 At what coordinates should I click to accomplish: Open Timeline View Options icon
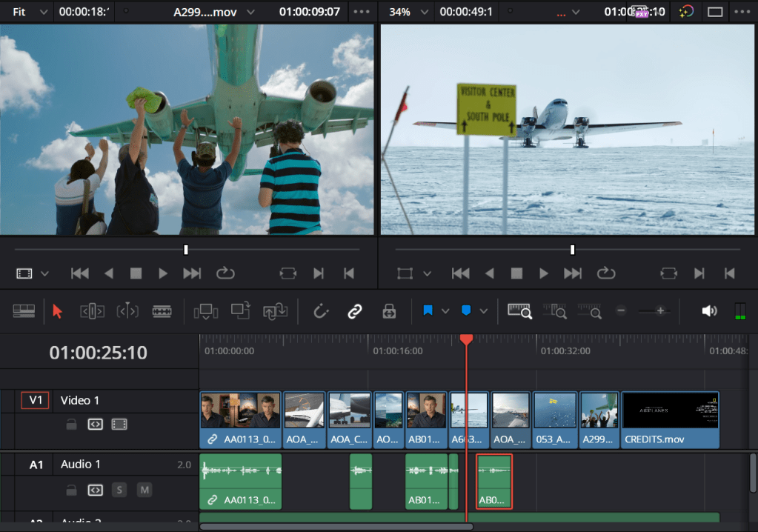click(24, 311)
